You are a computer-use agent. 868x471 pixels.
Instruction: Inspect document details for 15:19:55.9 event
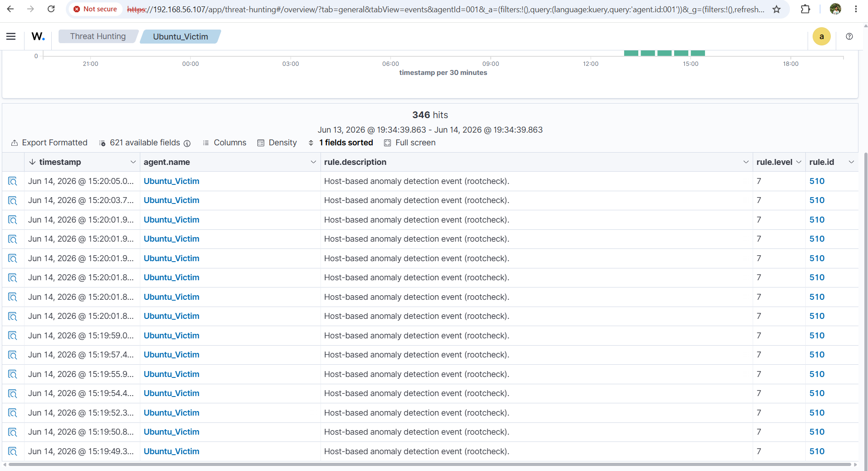pyautogui.click(x=13, y=374)
